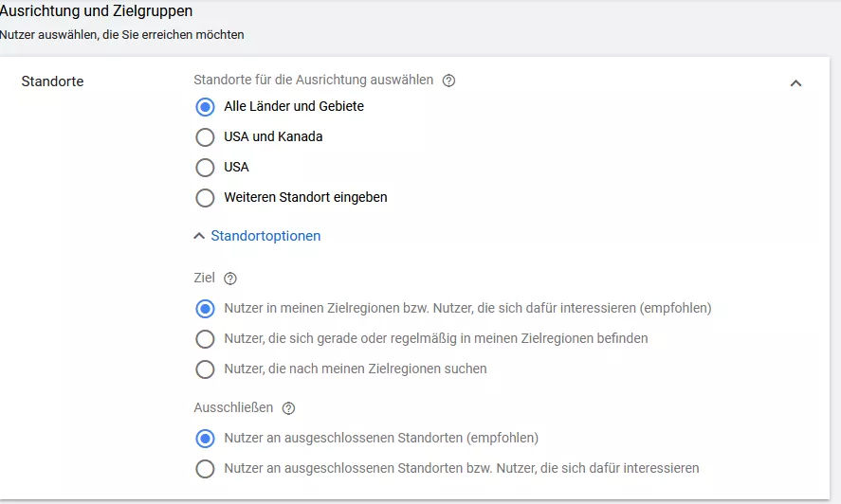Image resolution: width=841 pixels, height=504 pixels.
Task: Select Nutzer in meinen Zielregionen bzw. interessieren (empfohlen)
Action: coord(205,309)
